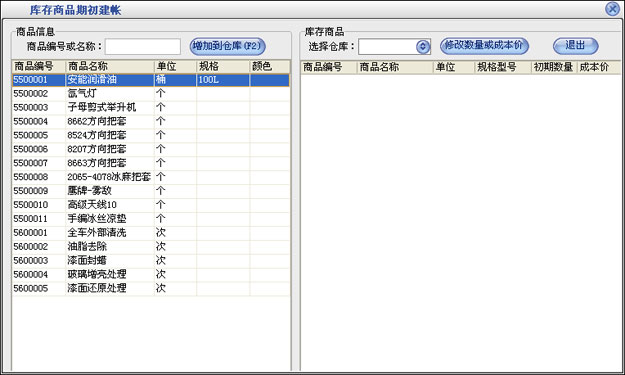Select product code 5600004
The image size is (625, 375).
[x=31, y=275]
